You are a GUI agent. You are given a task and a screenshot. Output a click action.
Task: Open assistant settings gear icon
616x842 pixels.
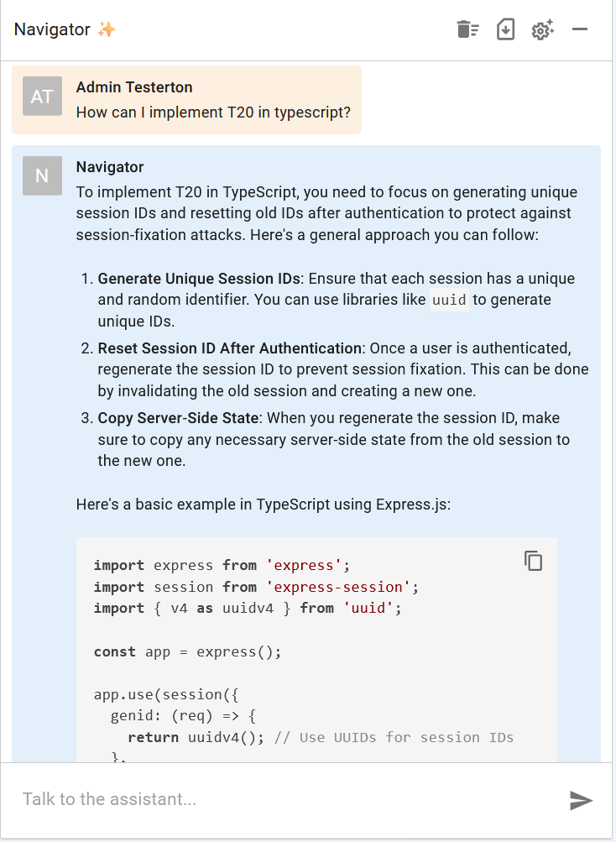[x=542, y=29]
